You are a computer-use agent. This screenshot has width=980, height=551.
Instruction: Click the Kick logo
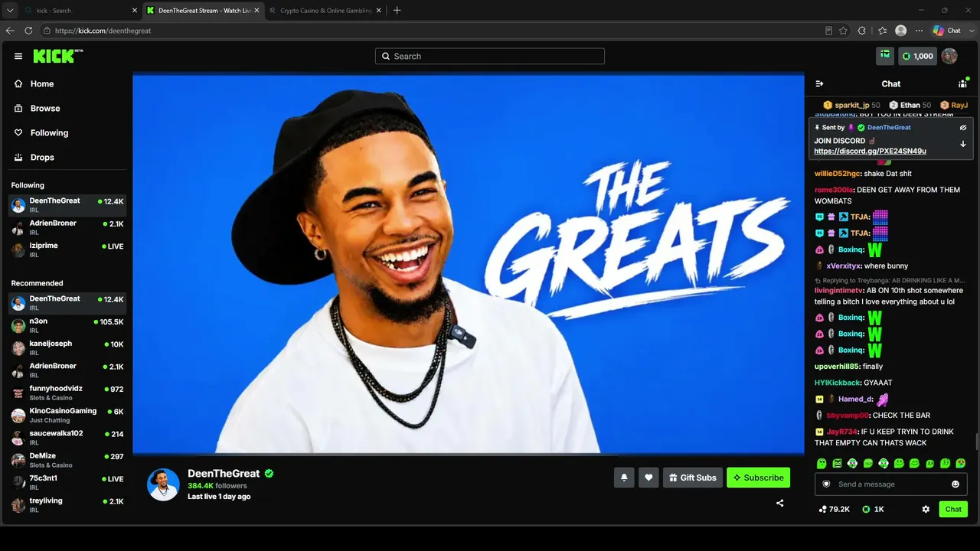(58, 56)
